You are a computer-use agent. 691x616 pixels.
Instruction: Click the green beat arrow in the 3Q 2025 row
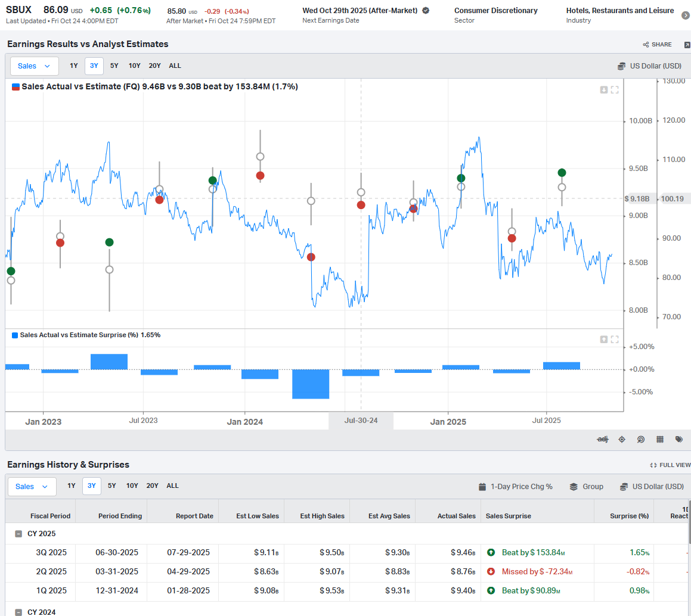click(491, 552)
